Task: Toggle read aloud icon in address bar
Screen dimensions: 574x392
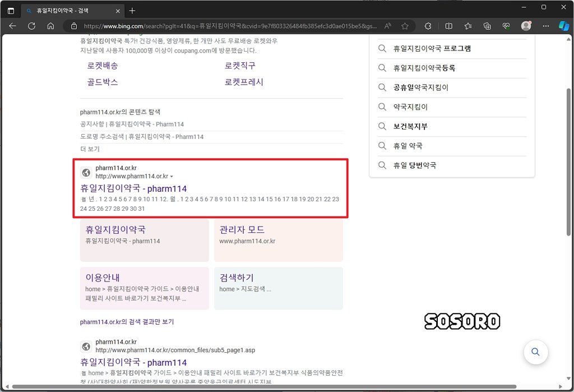Action: [x=388, y=26]
